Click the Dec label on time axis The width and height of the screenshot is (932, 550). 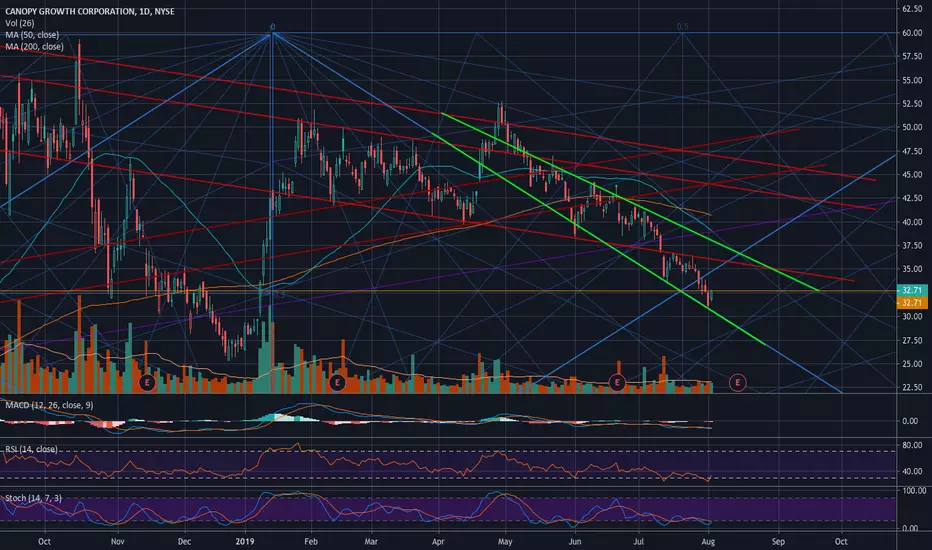tap(184, 542)
